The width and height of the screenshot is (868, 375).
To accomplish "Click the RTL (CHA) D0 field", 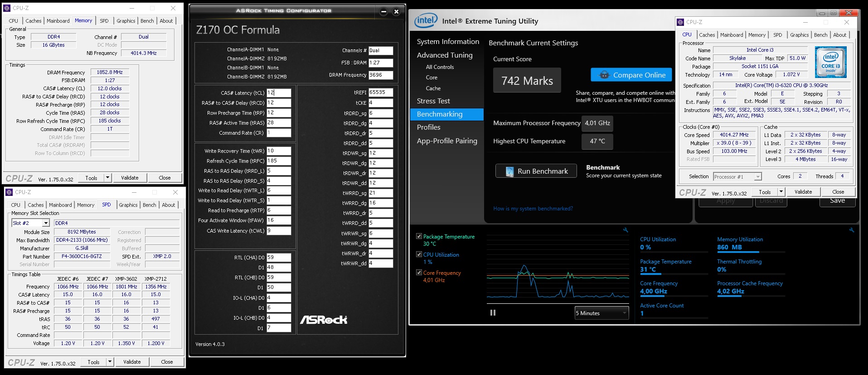I will tap(279, 257).
